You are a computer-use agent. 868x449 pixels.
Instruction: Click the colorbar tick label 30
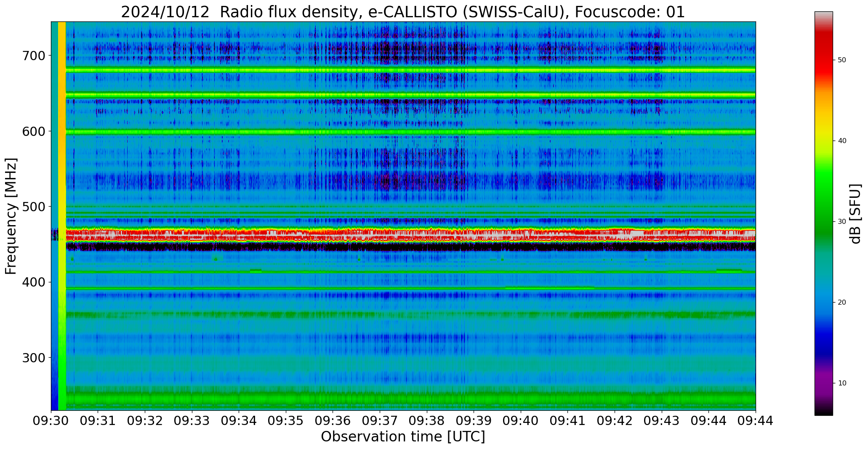pos(842,222)
